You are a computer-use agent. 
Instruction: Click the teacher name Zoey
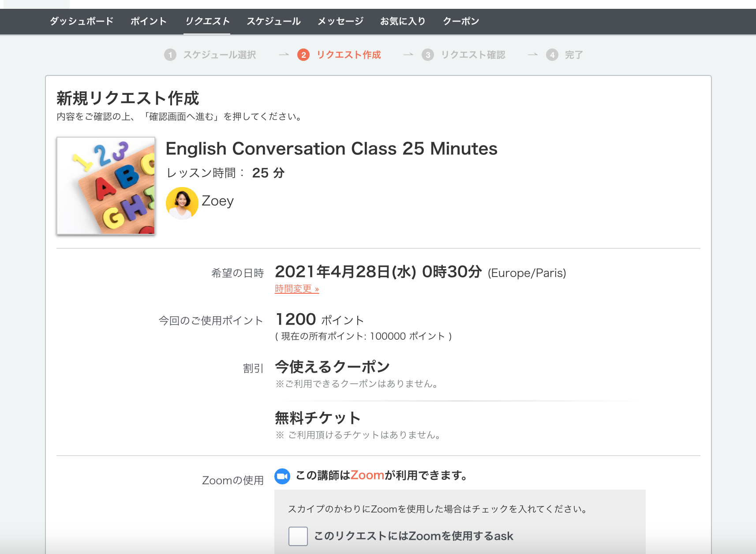pyautogui.click(x=218, y=201)
